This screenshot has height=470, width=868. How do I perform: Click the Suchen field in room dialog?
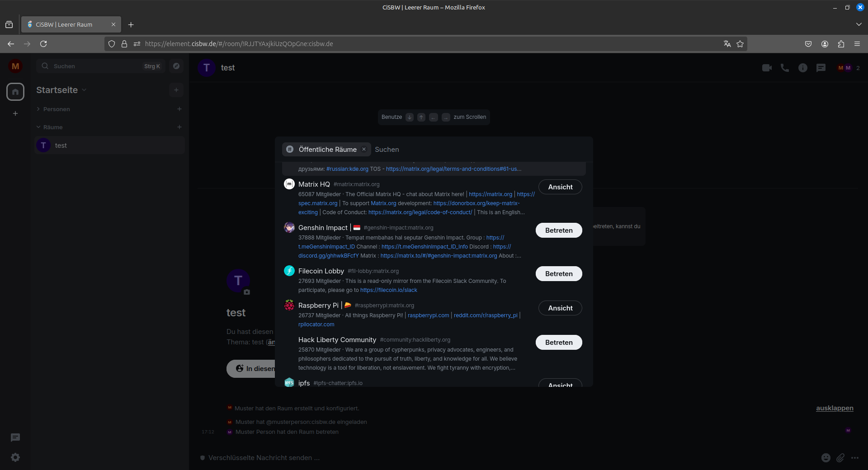tap(479, 150)
